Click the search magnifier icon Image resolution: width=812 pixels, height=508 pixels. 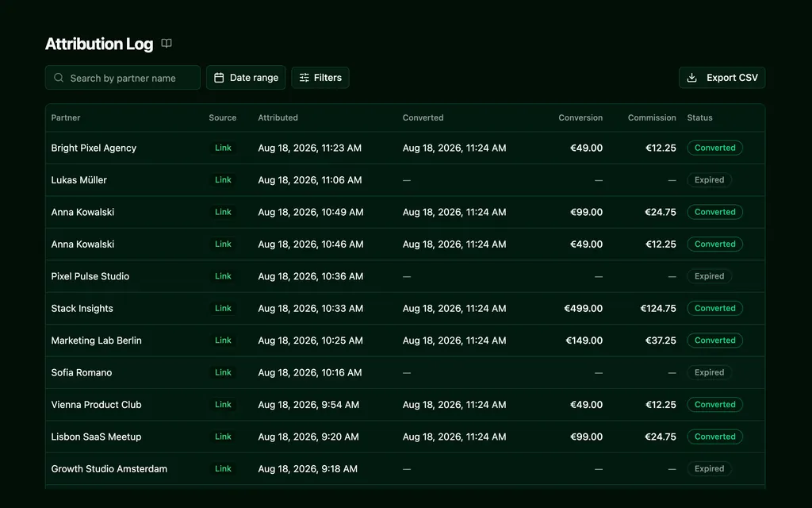(59, 78)
